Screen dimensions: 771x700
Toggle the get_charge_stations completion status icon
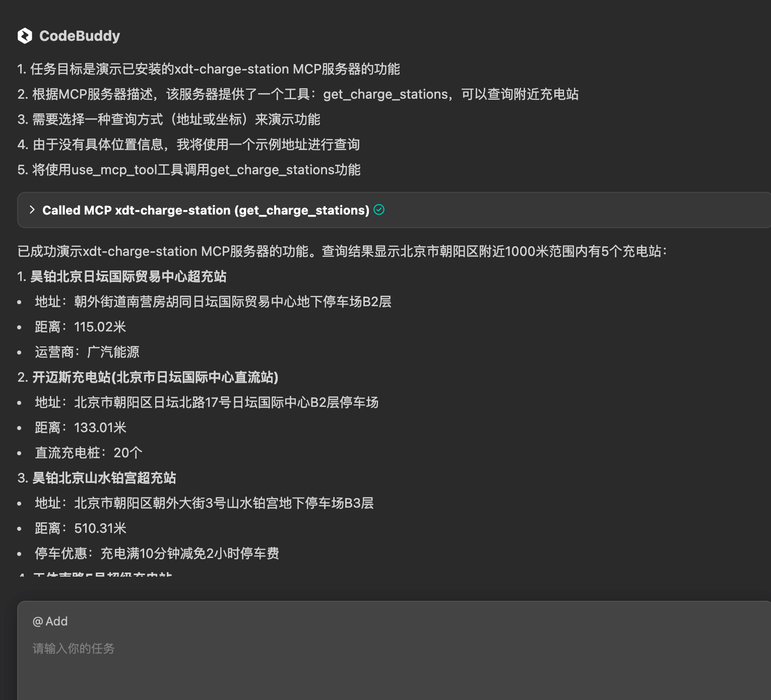click(379, 209)
